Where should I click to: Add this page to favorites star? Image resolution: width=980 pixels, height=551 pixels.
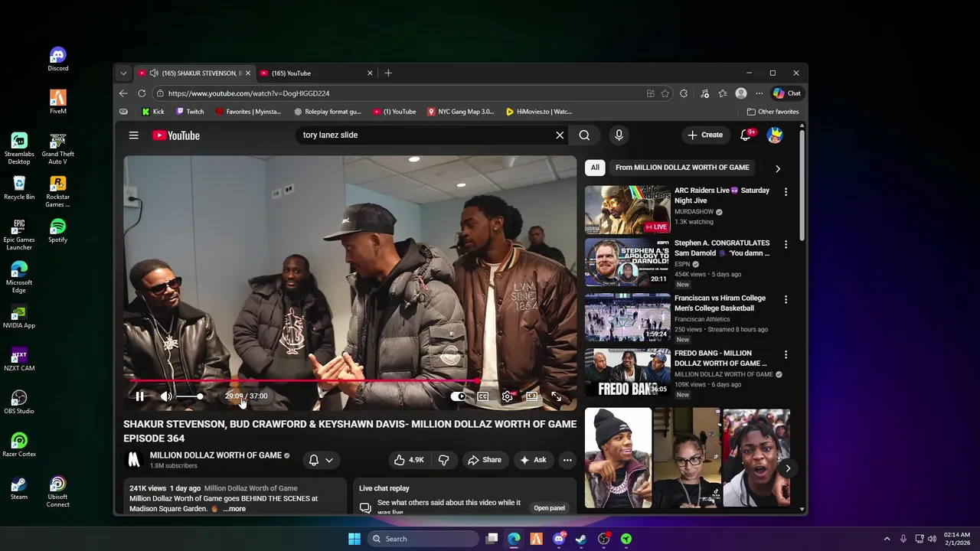(665, 93)
